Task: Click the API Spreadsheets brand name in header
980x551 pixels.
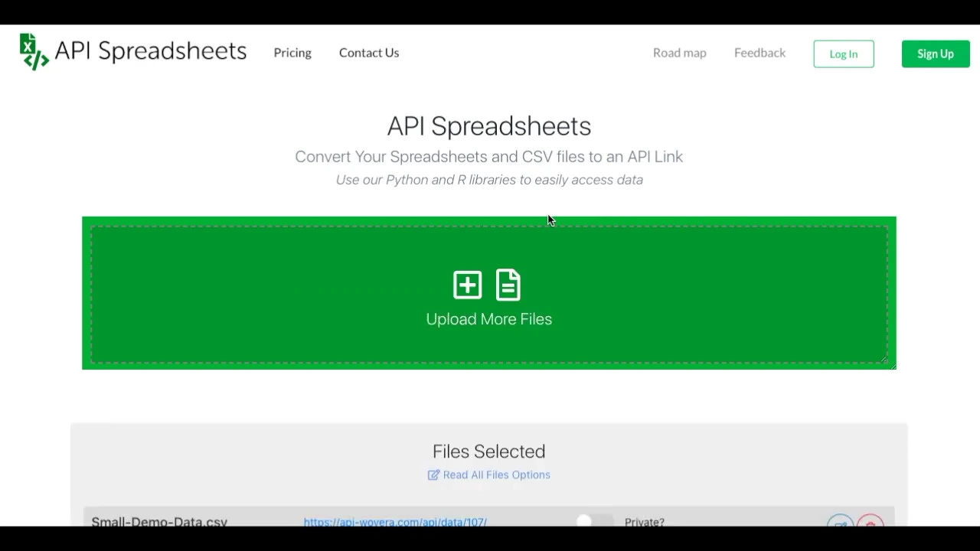Action: [151, 51]
